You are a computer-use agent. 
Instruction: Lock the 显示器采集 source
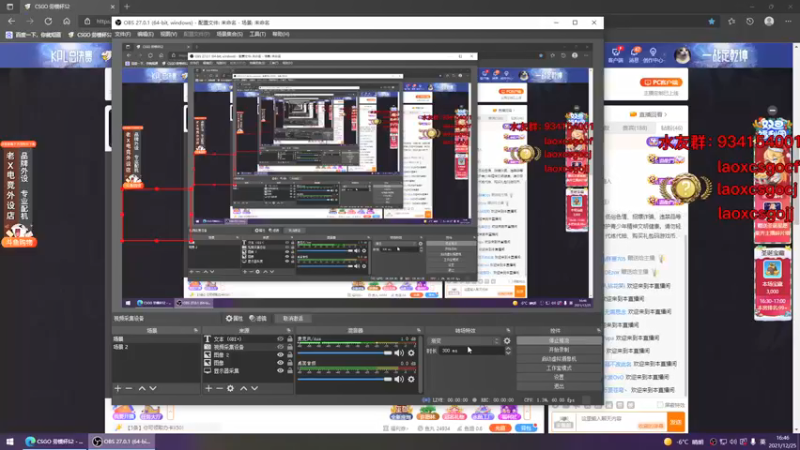[290, 371]
